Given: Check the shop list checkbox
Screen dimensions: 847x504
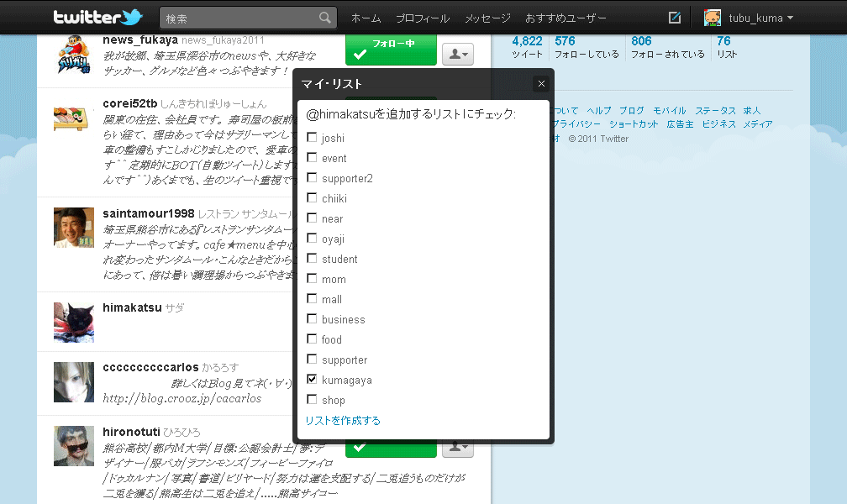Looking at the screenshot, I should pos(312,399).
